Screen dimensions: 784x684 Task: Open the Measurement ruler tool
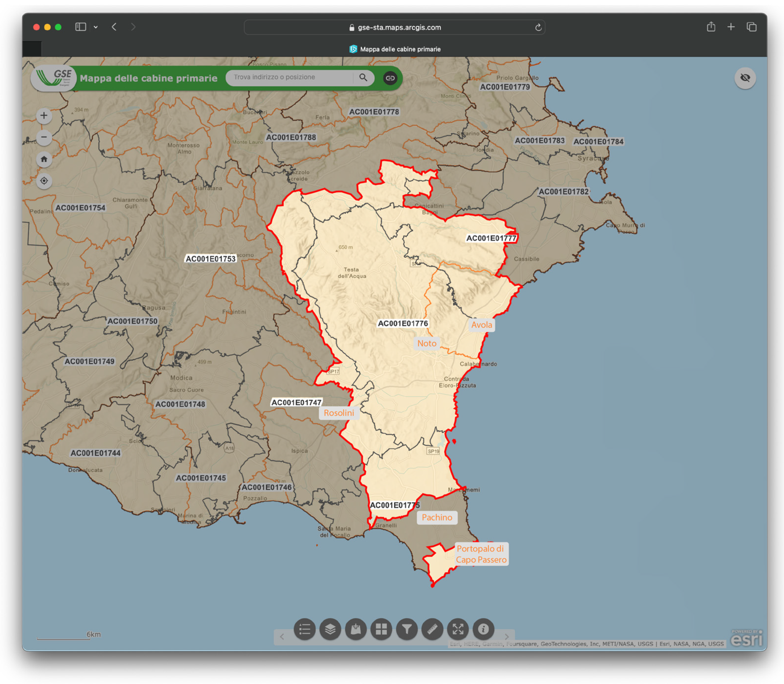[432, 629]
